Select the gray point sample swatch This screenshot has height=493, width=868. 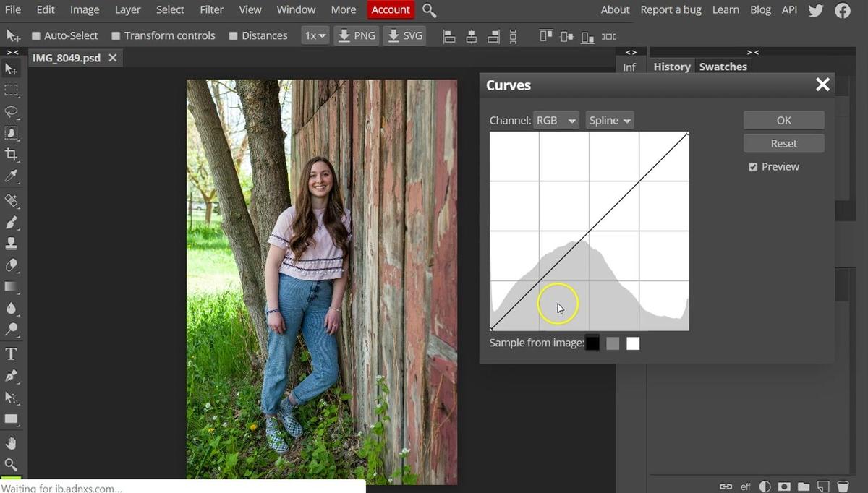coord(613,343)
